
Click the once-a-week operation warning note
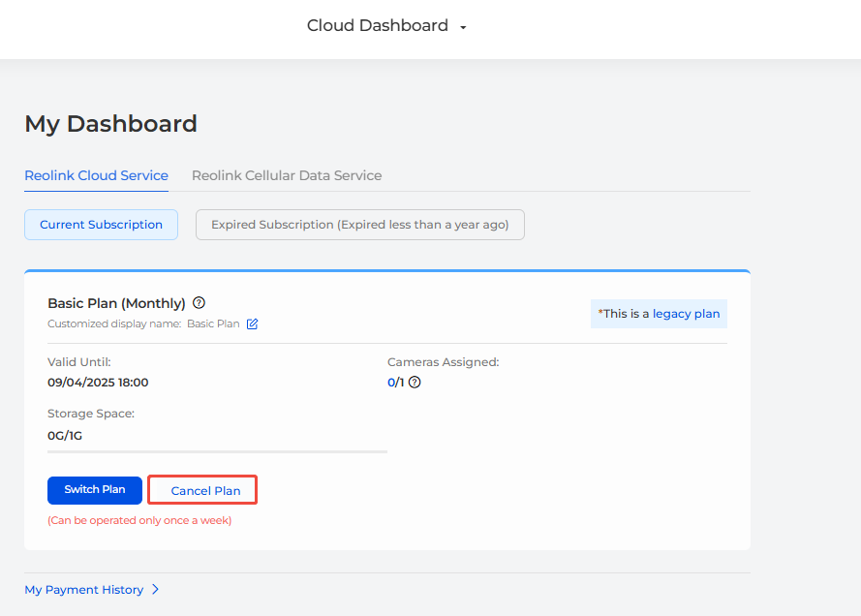139,520
